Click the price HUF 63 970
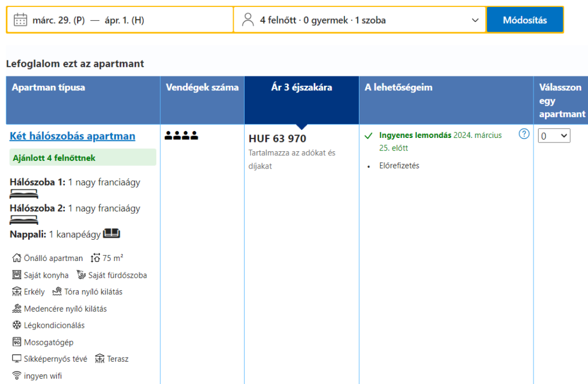 pyautogui.click(x=277, y=139)
